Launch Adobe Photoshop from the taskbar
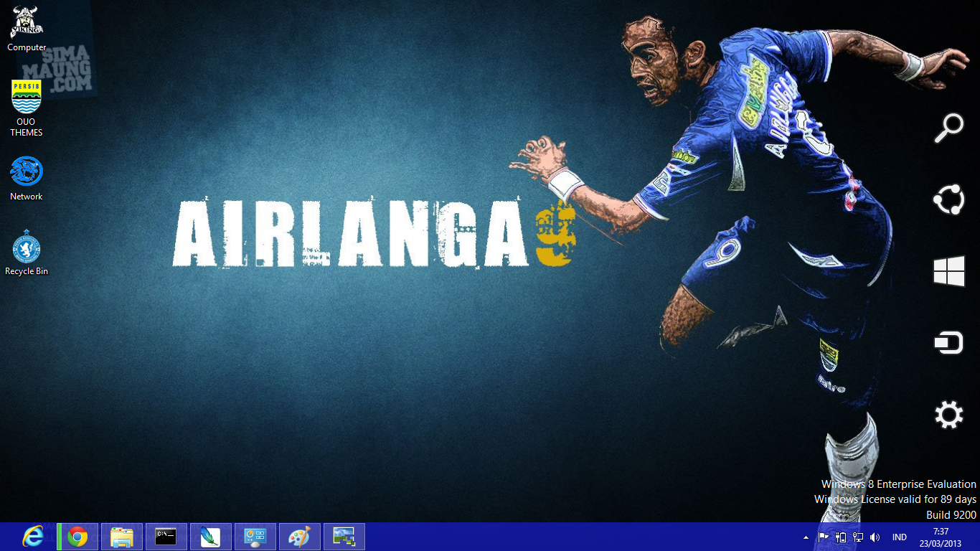 point(210,536)
